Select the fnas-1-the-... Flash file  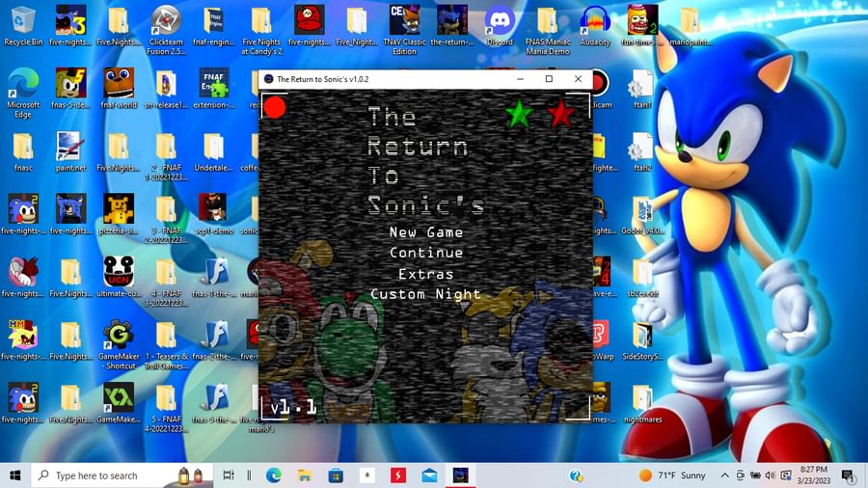pyautogui.click(x=214, y=277)
